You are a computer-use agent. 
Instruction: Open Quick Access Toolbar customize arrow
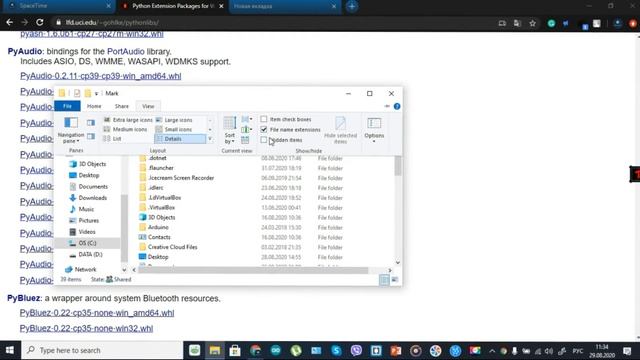tap(96, 93)
